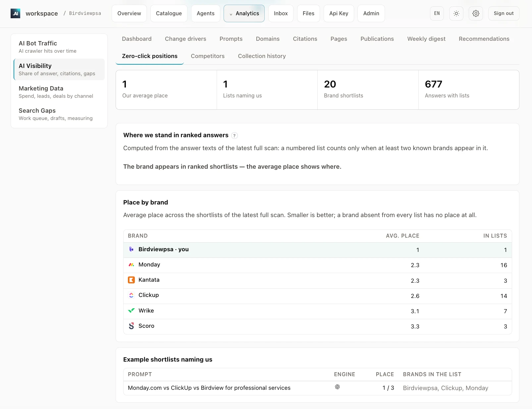Open the Overview section

[x=129, y=14]
